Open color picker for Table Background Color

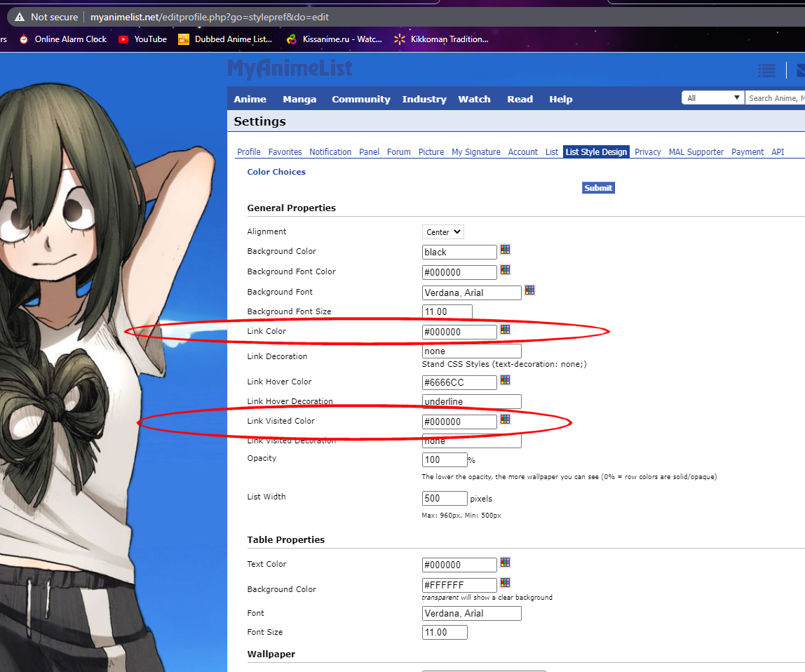click(505, 583)
